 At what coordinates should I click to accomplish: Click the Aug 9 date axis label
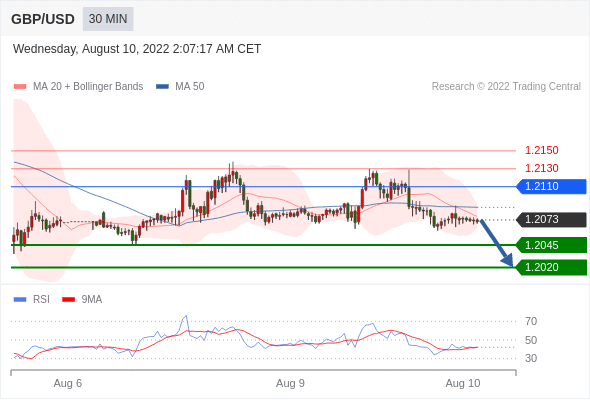pos(290,383)
